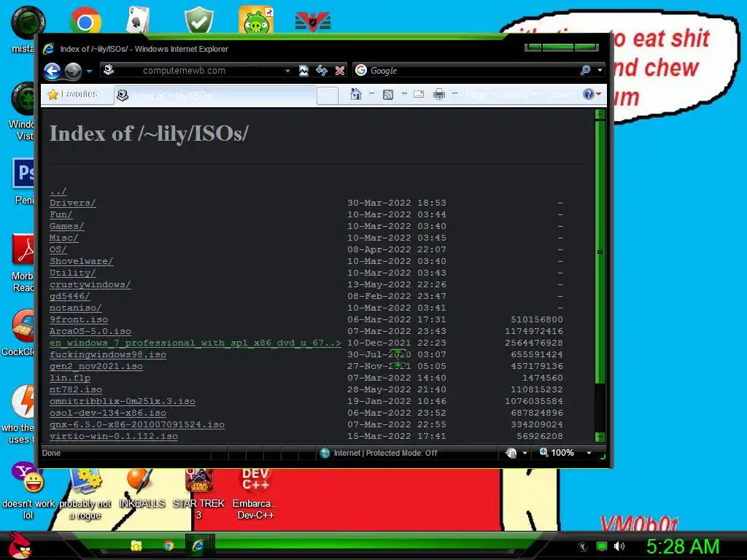Open the green shield checkmark desktop icon
The height and width of the screenshot is (560, 747).
pos(198,20)
